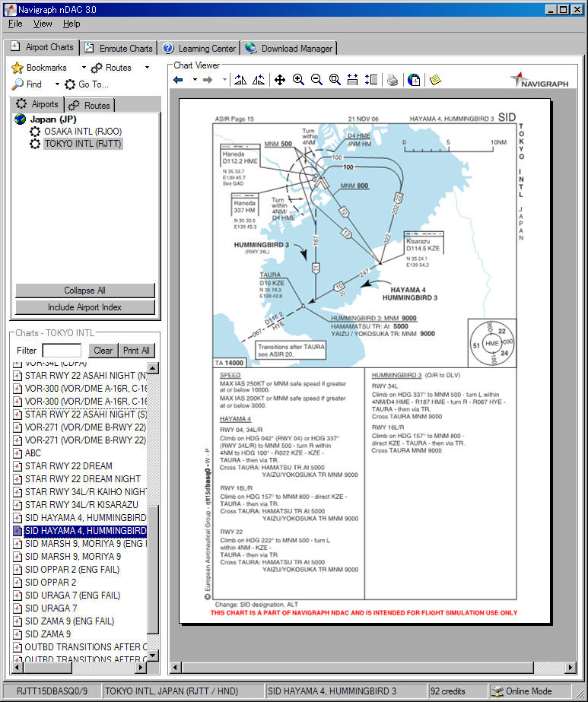
Task: Open the forward-history dropdown arrow
Action: tap(224, 80)
